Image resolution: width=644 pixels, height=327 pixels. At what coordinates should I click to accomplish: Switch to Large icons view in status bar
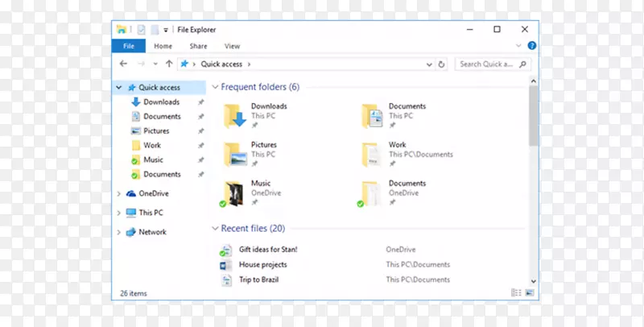point(530,293)
